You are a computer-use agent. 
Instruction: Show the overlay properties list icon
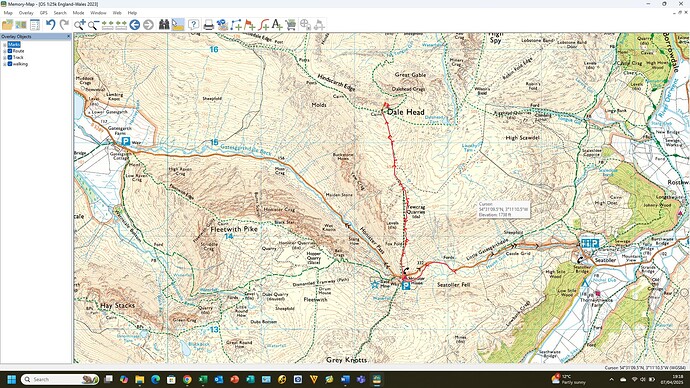click(35, 25)
